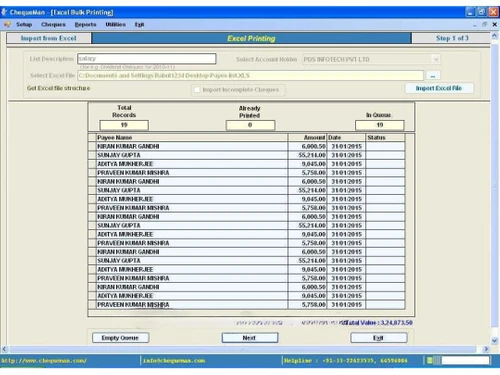
Task: Select the first ADITYA MUKHERJEE row
Action: point(247,164)
